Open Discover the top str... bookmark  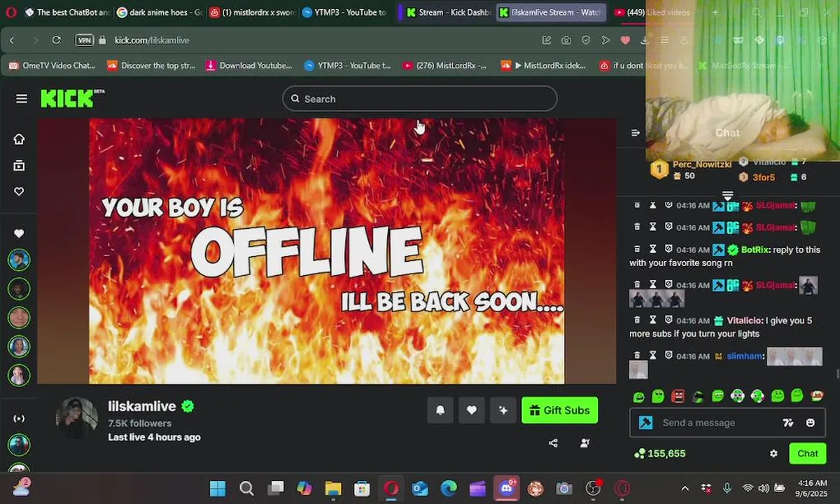[151, 65]
